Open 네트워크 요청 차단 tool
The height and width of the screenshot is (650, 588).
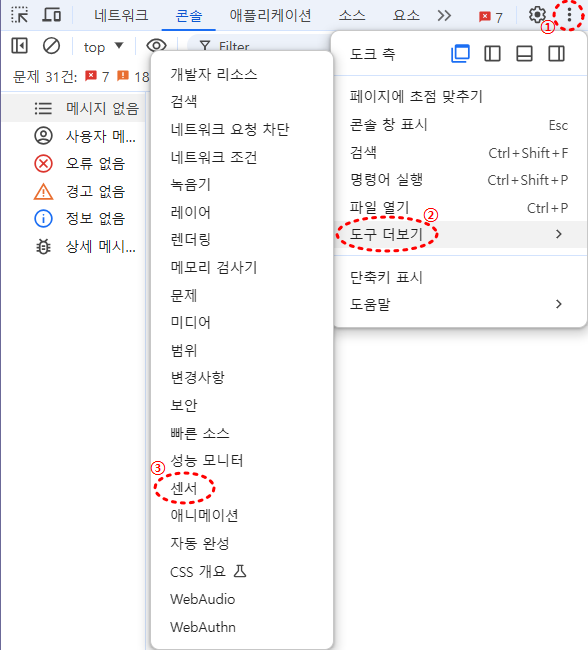242,129
